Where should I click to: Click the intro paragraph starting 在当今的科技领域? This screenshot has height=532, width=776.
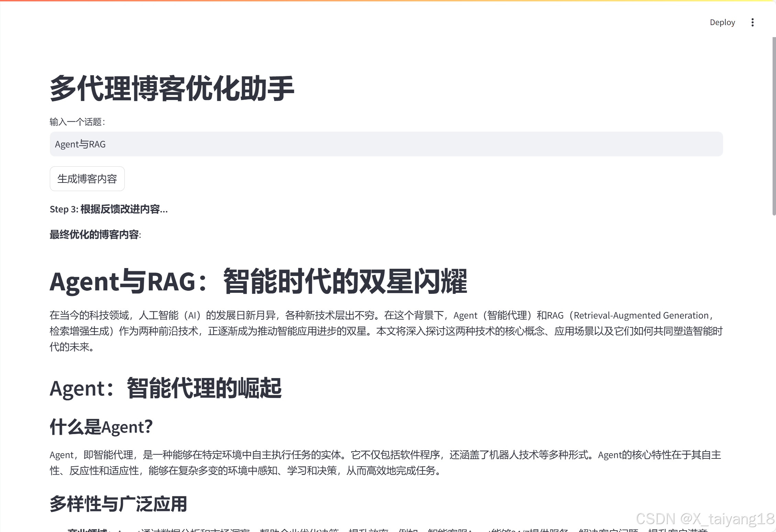click(386, 331)
